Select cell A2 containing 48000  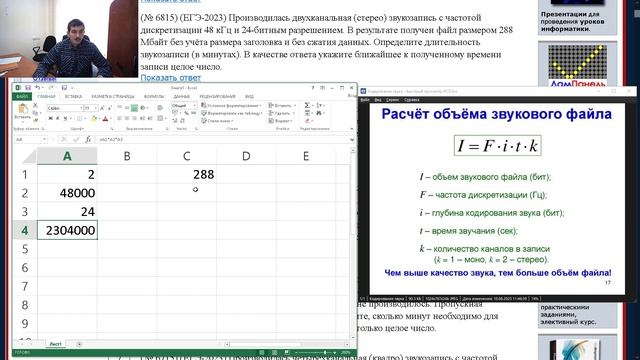point(67,193)
